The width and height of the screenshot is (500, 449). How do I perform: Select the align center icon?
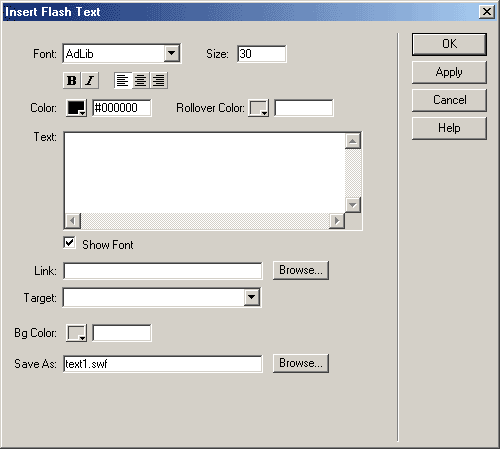click(141, 80)
